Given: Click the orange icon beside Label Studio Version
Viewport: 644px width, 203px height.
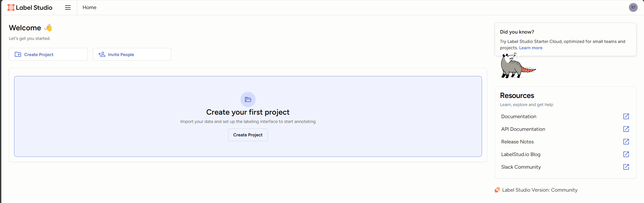Looking at the screenshot, I should click(x=497, y=190).
